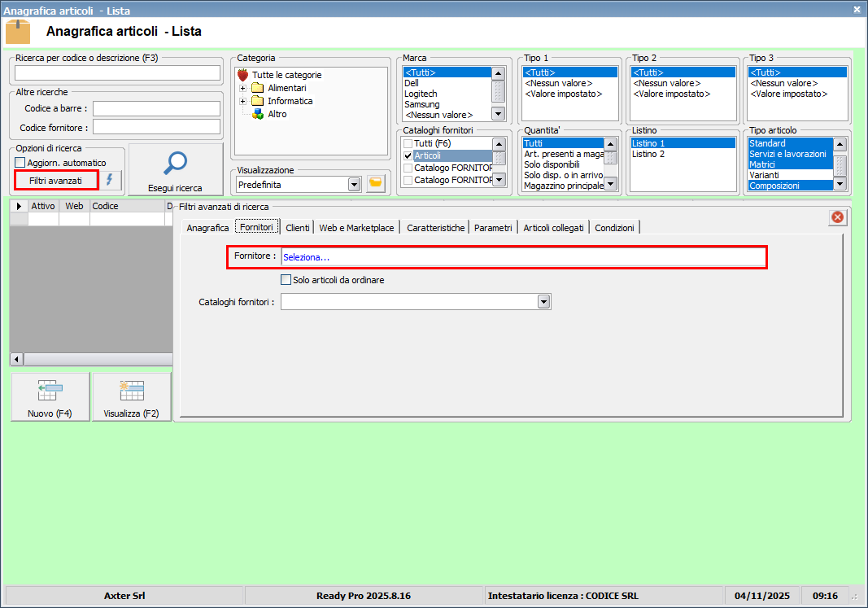Open the Parametri tab
868x608 pixels.
[493, 228]
